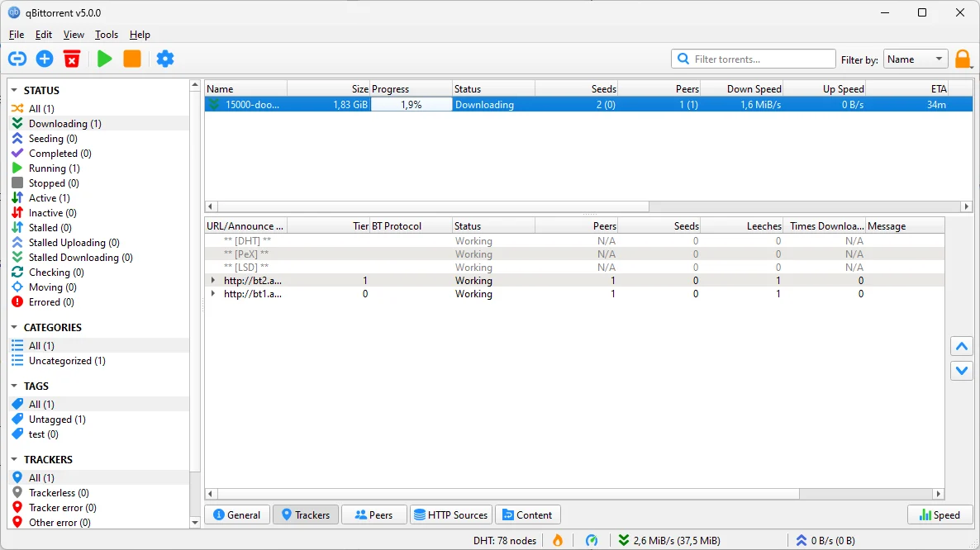
Task: Collapse the CATEGORIES section
Action: tap(14, 327)
